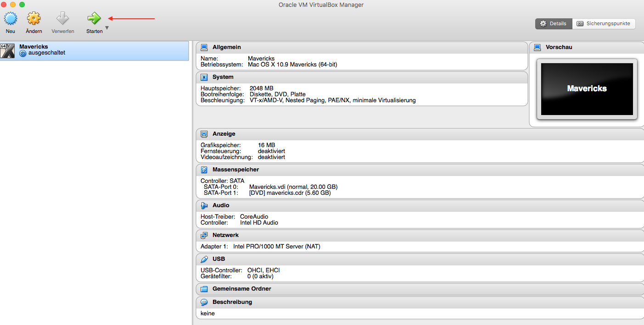Click the Mavericks preview thumbnail
The image size is (644, 325).
coord(587,89)
